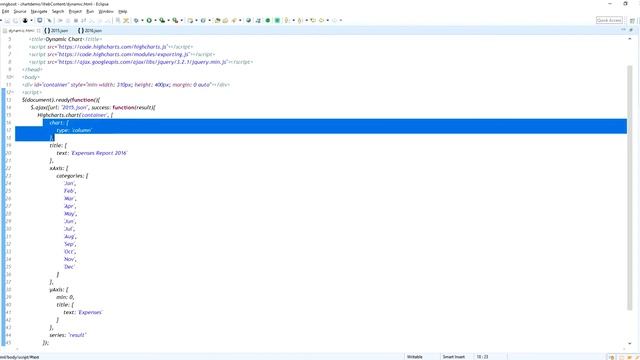
Task: Click the black round icon left of the toolbar
Action: point(25,20)
